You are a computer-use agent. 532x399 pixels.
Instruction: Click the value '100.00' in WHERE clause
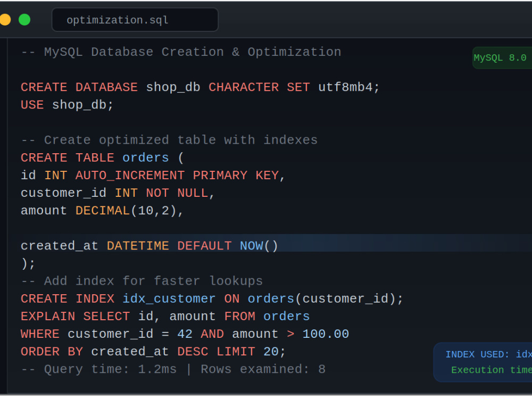(x=326, y=334)
